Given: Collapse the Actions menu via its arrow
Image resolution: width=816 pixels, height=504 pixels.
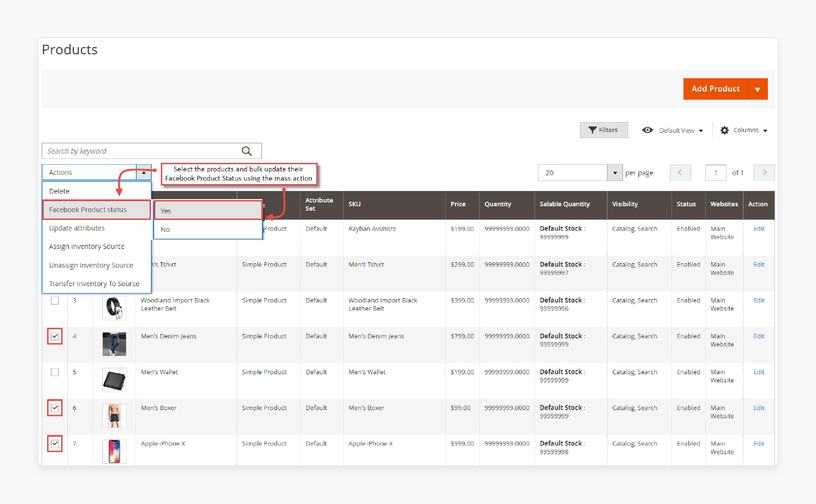Looking at the screenshot, I should click(144, 172).
